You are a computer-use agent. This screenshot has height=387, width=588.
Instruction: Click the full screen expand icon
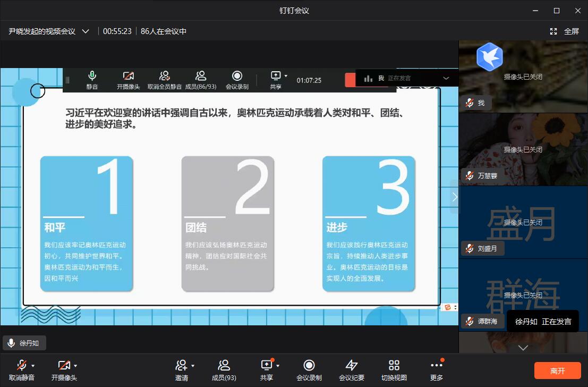pyautogui.click(x=553, y=31)
